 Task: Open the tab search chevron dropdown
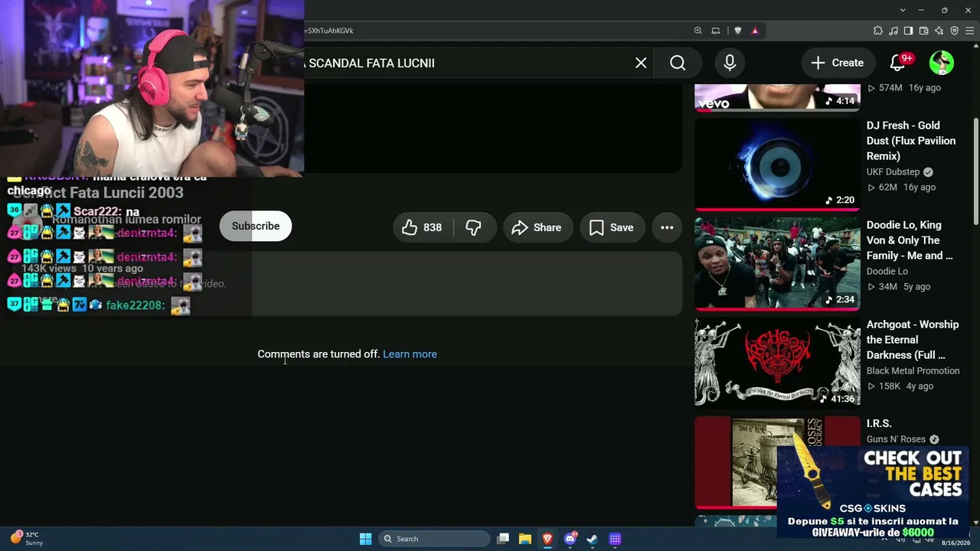point(903,10)
